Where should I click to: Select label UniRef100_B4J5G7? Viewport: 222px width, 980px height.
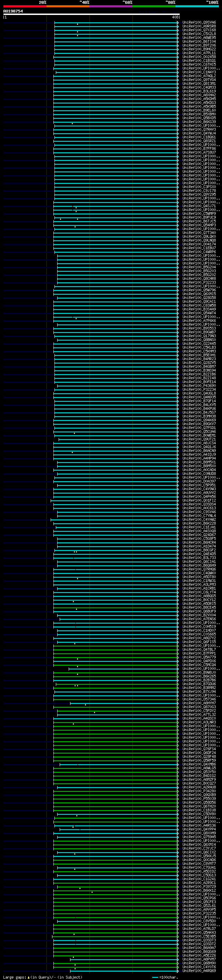[x=199, y=412]
